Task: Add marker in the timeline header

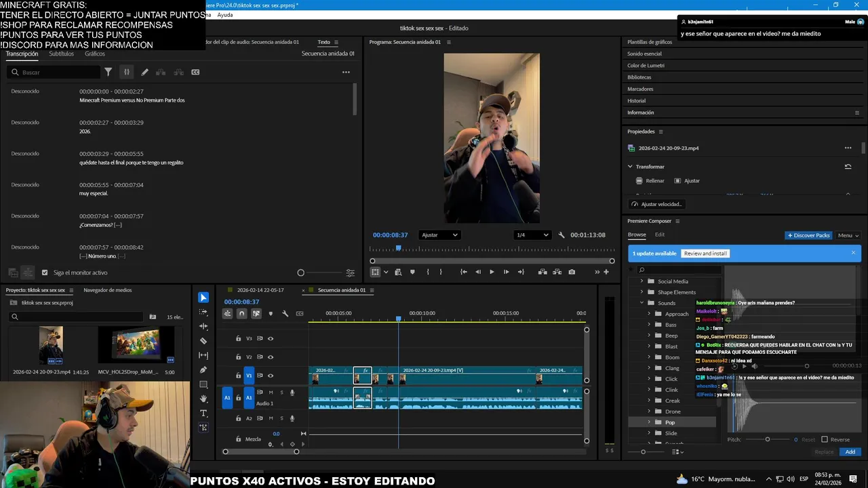Action: point(271,314)
